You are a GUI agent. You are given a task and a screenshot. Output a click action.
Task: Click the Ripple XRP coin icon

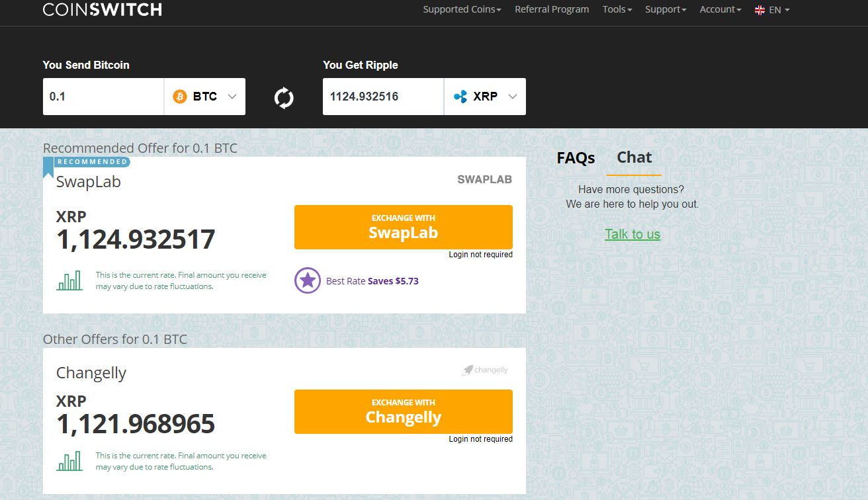click(x=460, y=97)
